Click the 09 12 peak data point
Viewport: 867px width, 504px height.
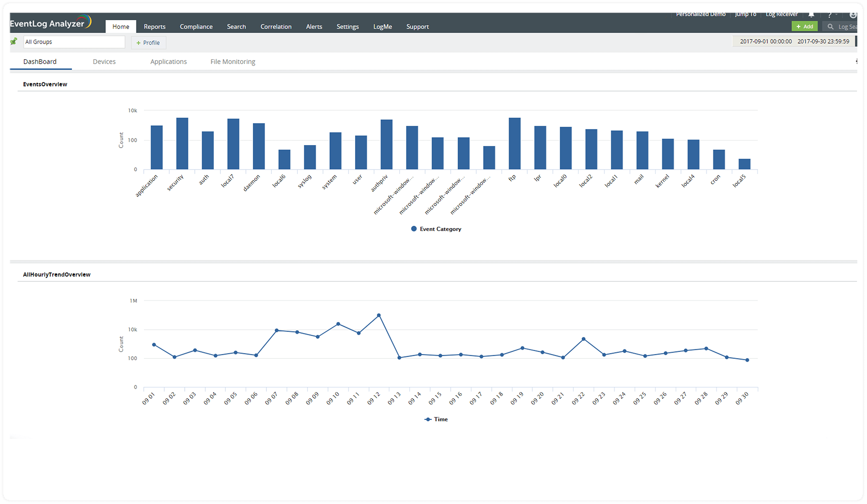coord(379,315)
